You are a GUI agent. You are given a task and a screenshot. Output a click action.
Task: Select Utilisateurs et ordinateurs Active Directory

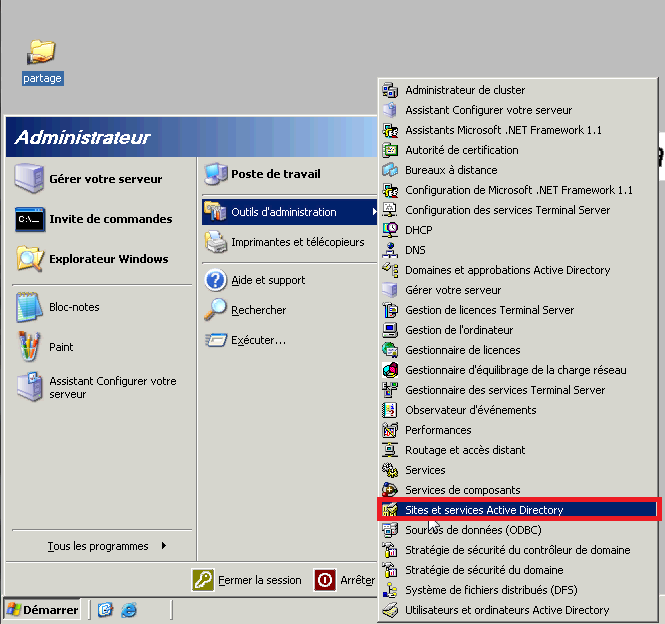(518, 610)
